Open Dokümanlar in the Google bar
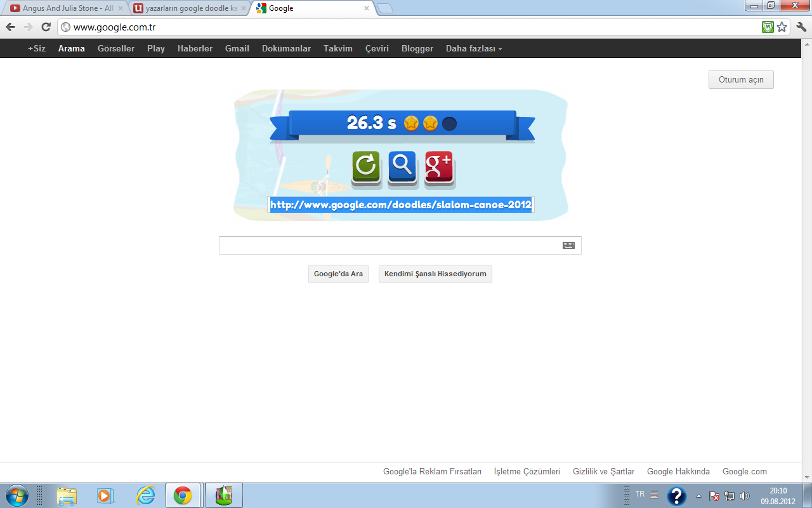 tap(287, 48)
